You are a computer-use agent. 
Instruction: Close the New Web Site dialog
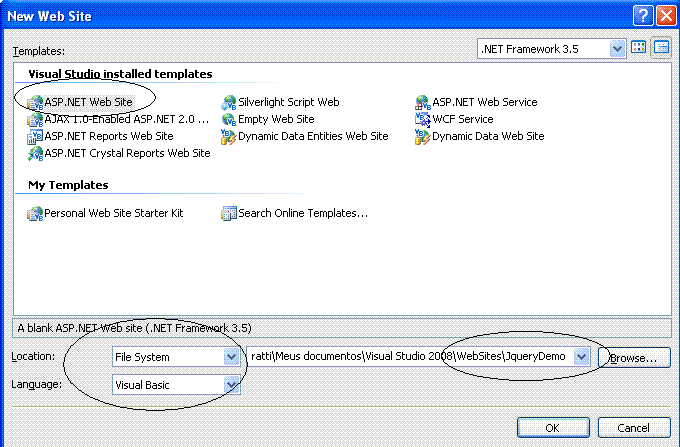point(667,16)
